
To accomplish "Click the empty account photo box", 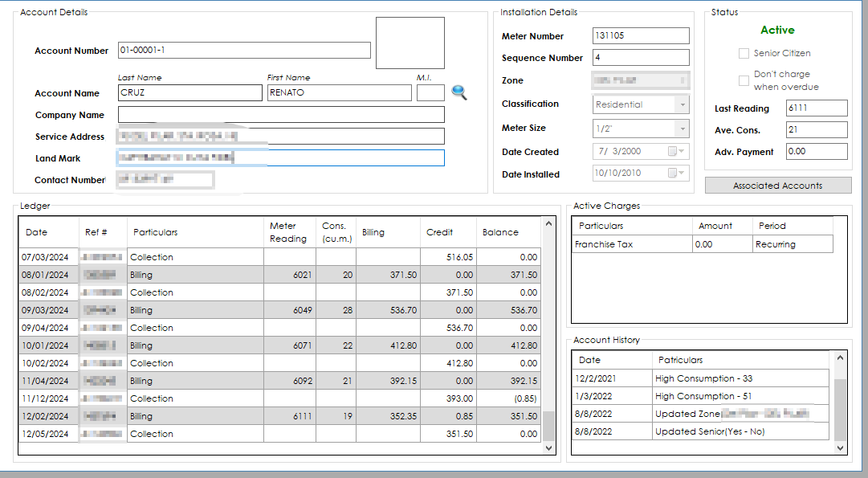I will tap(410, 43).
